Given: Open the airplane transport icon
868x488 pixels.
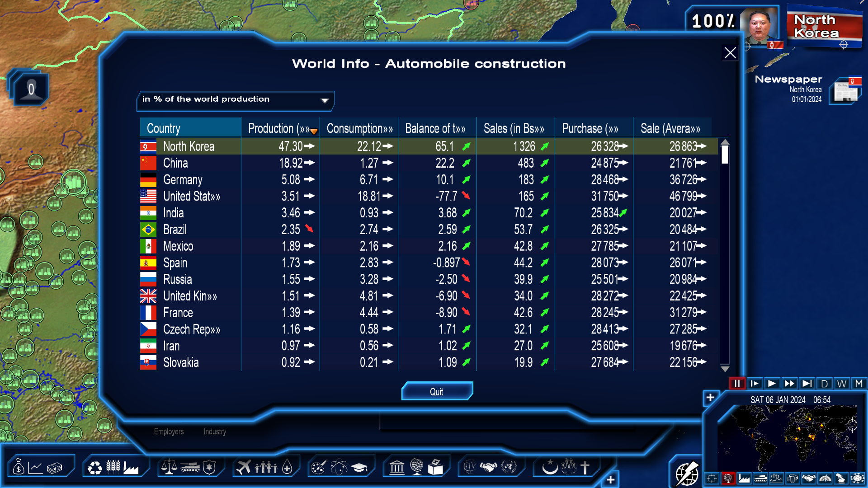Looking at the screenshot, I should tap(244, 467).
